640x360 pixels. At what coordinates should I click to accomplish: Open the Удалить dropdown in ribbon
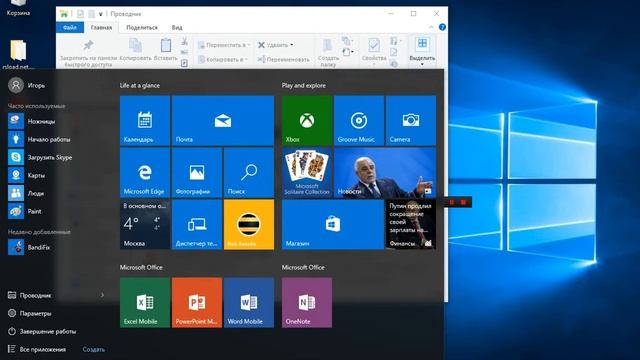276,45
